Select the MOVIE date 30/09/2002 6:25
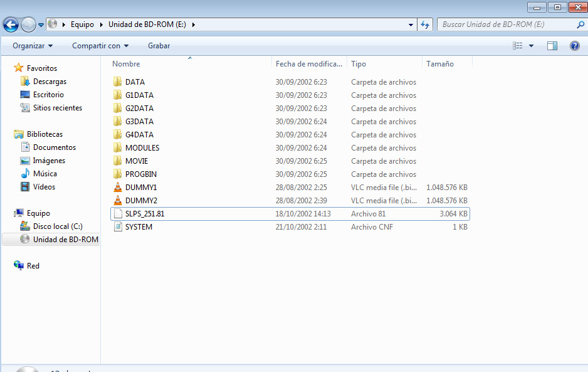Image resolution: width=588 pixels, height=372 pixels. pyautogui.click(x=301, y=161)
